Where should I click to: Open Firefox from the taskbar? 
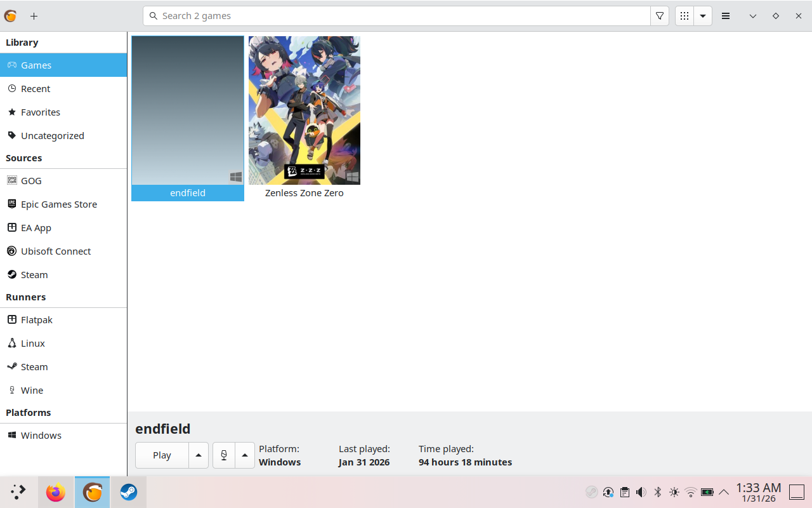pyautogui.click(x=56, y=492)
